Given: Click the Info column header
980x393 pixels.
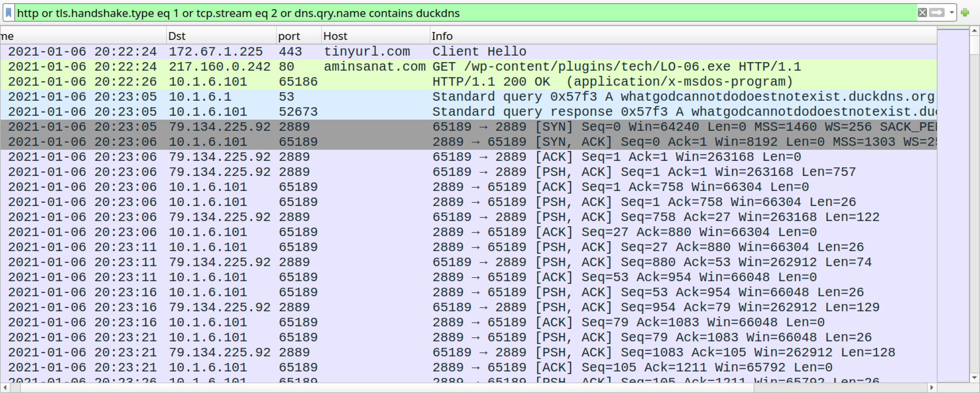Looking at the screenshot, I should (x=683, y=36).
